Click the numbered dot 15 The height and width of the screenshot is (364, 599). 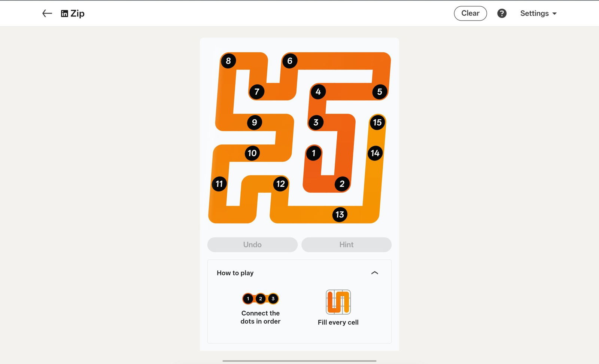[x=377, y=122]
